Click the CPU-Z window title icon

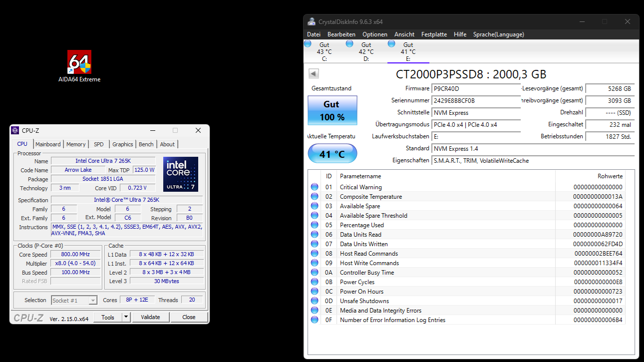pyautogui.click(x=15, y=130)
